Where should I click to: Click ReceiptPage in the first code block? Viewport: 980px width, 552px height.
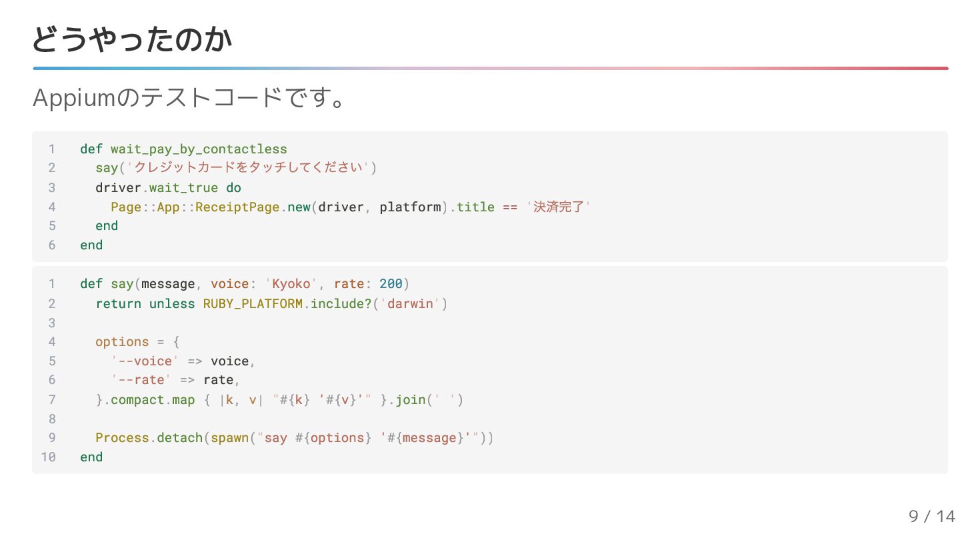pos(237,207)
